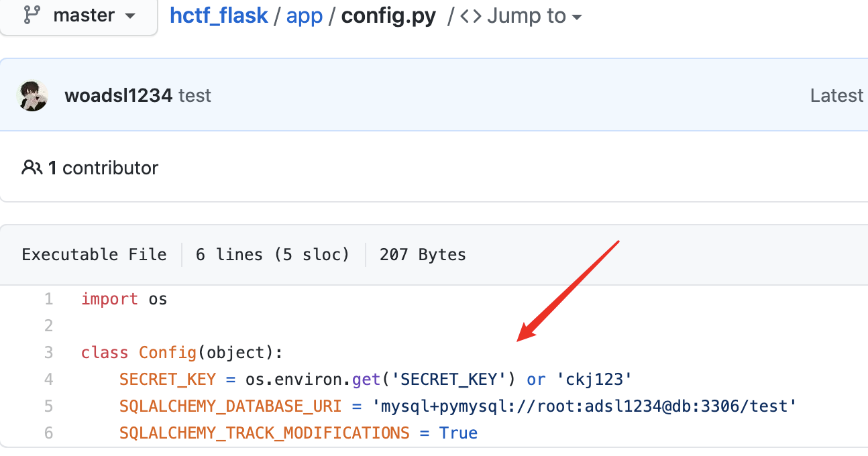Expand the master dropdown caret
This screenshot has width=868, height=456.
pos(130,16)
